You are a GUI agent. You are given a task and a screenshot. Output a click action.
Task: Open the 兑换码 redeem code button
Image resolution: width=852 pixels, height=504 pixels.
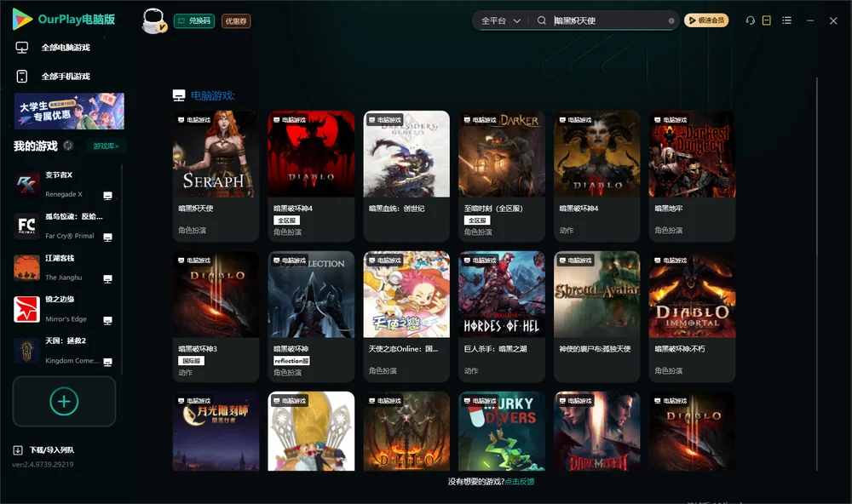pos(194,21)
